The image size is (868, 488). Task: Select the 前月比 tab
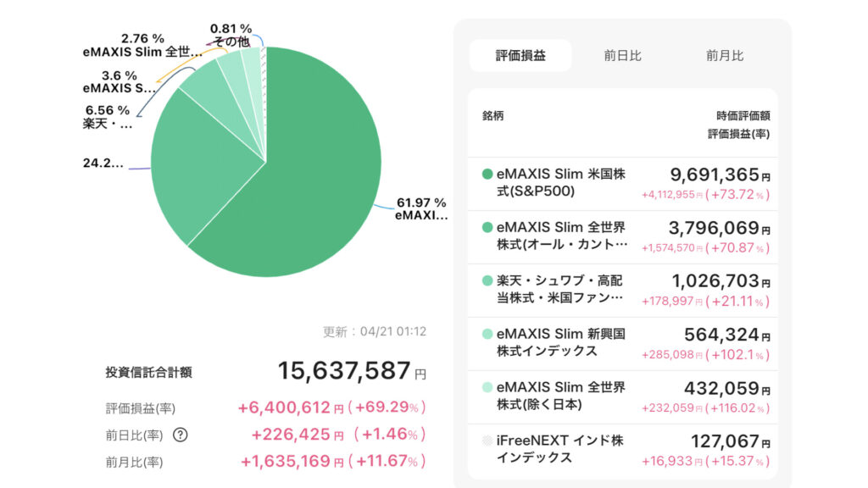(x=724, y=56)
